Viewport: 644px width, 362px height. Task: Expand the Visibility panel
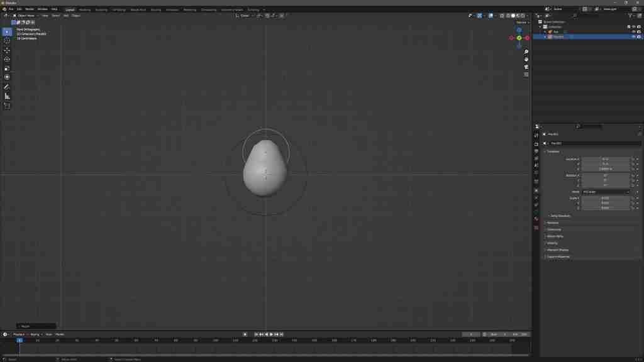(552, 243)
